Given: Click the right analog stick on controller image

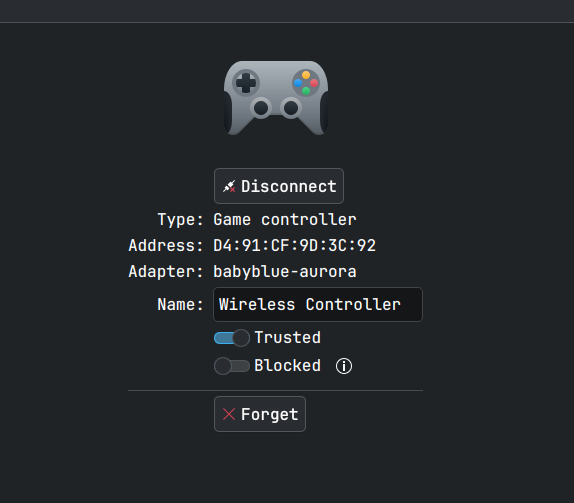Looking at the screenshot, I should pyautogui.click(x=291, y=108).
